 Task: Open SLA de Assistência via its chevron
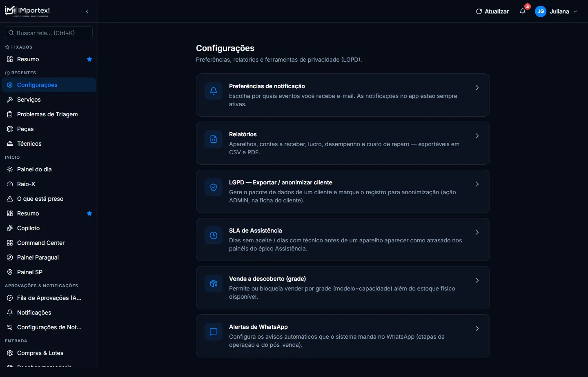click(x=477, y=232)
